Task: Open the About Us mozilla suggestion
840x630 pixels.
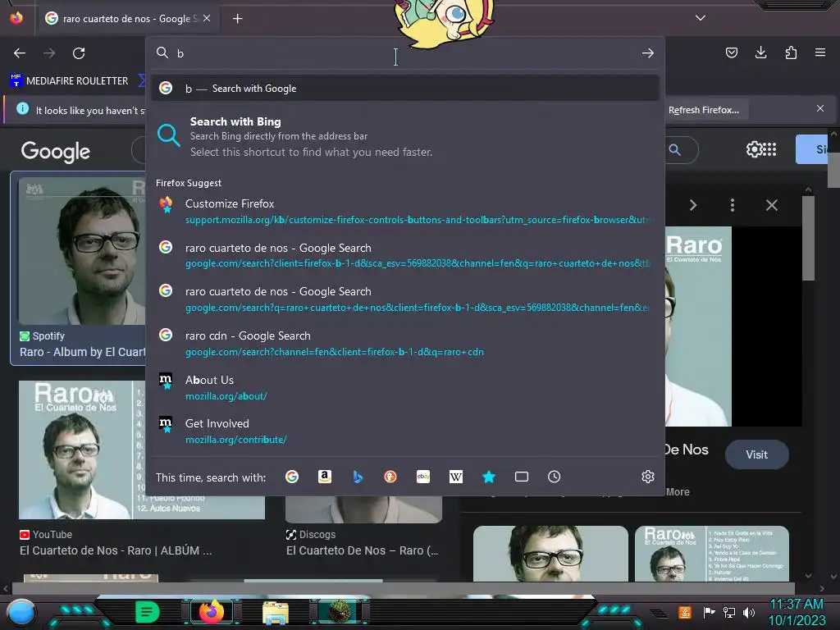Action: (x=405, y=387)
